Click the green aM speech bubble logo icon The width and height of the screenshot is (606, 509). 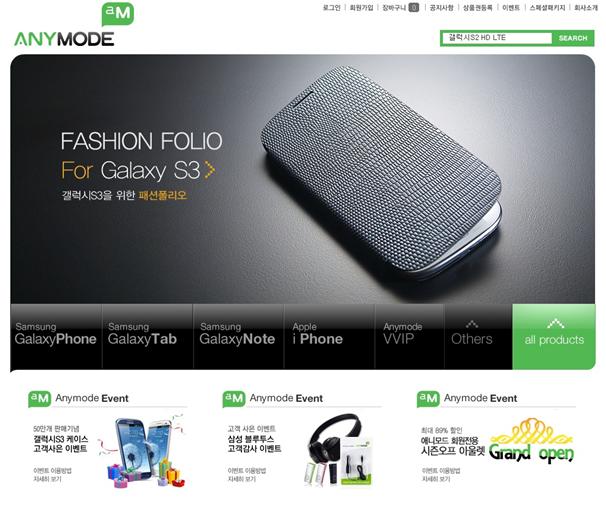pos(118,14)
